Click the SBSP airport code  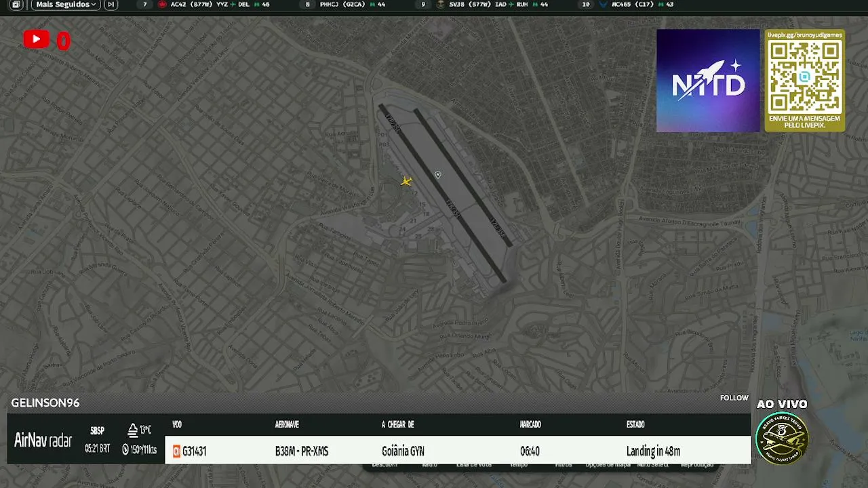[97, 431]
